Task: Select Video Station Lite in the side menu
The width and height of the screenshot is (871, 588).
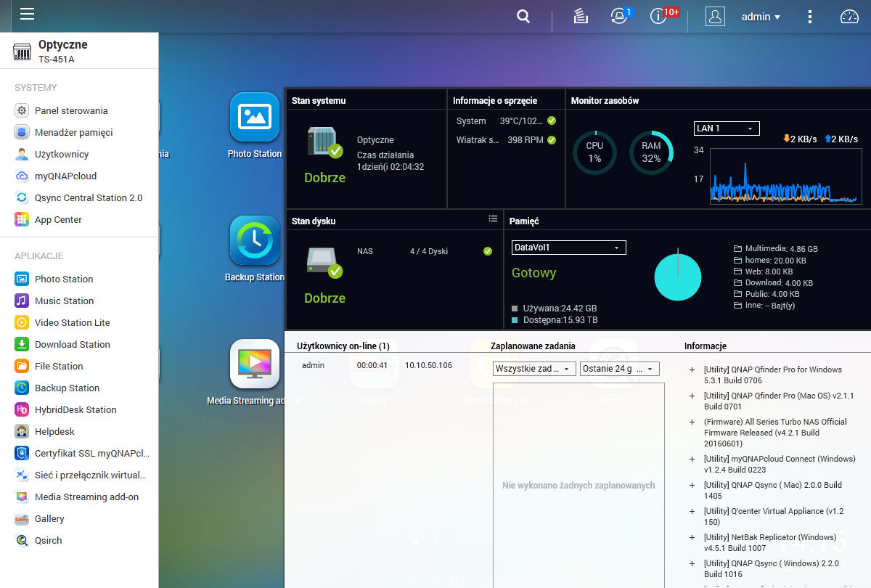Action: click(x=79, y=322)
